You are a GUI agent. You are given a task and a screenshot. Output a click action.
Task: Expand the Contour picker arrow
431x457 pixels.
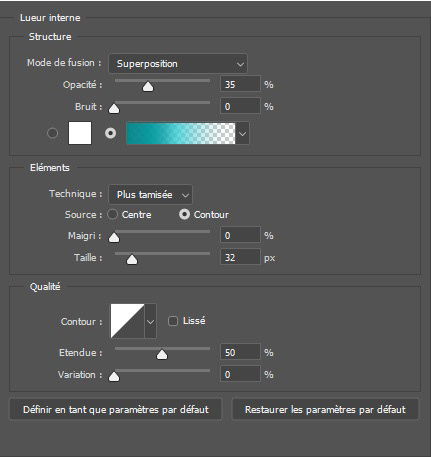tap(151, 321)
